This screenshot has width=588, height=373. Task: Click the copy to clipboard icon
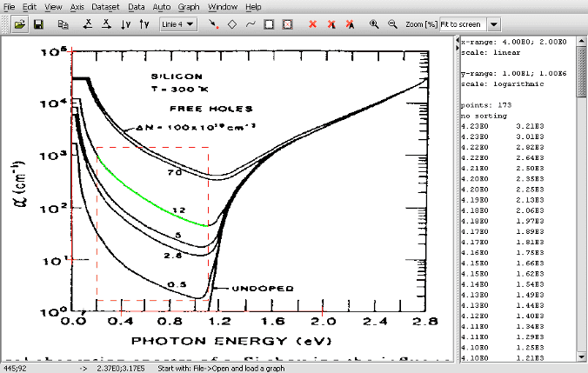[63, 24]
